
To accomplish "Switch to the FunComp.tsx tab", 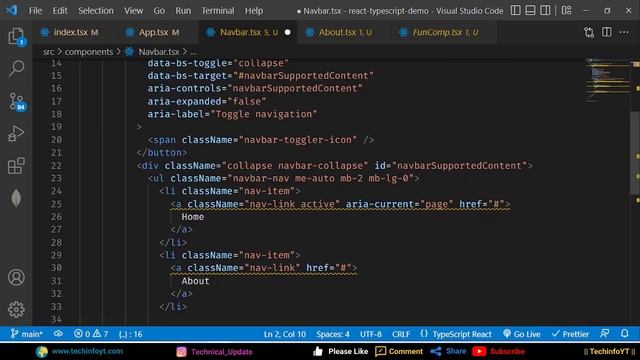I will [x=445, y=32].
